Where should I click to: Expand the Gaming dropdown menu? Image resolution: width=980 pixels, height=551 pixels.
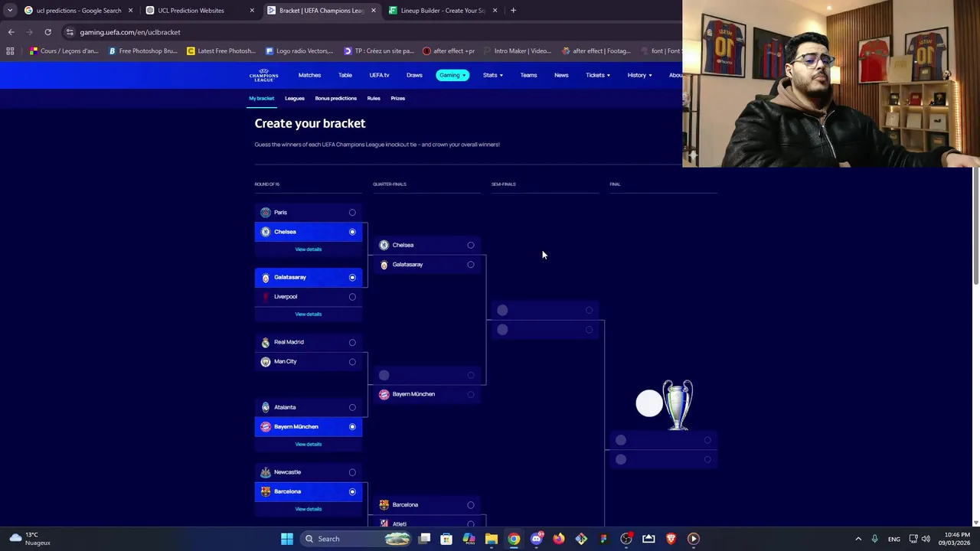click(452, 75)
